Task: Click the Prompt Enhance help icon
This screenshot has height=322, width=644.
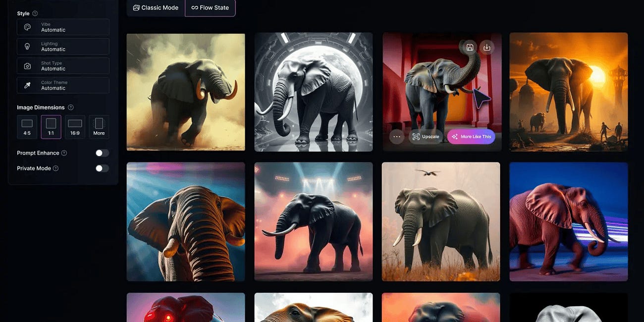Action: 64,153
